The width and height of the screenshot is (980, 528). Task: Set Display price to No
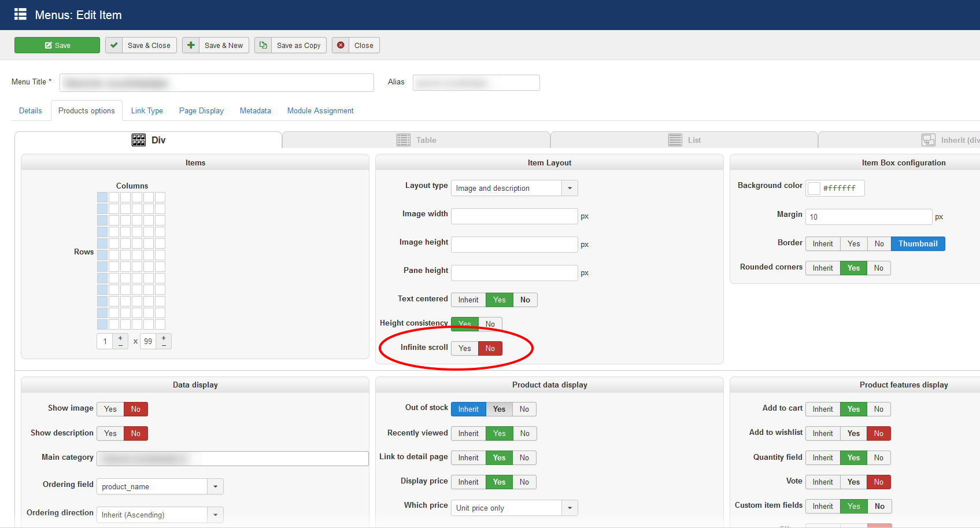point(524,482)
